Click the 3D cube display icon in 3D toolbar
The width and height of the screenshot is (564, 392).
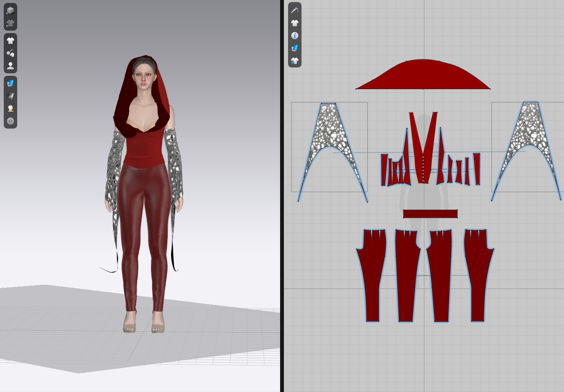10,10
